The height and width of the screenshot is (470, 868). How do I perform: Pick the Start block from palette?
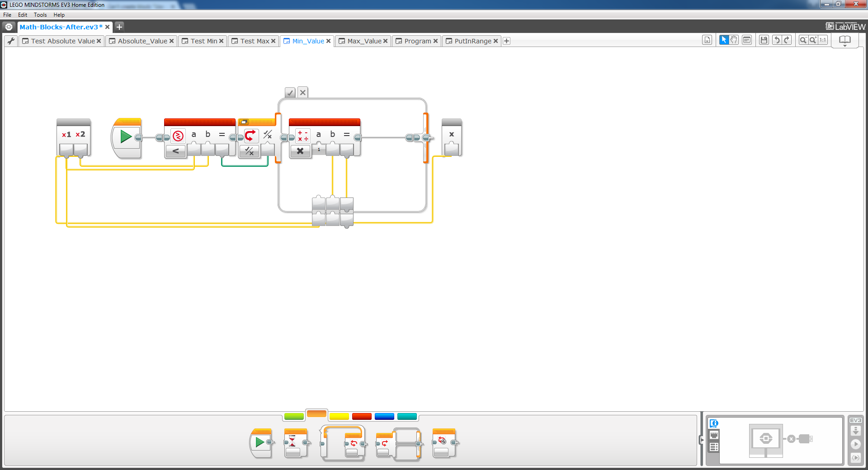click(x=262, y=443)
